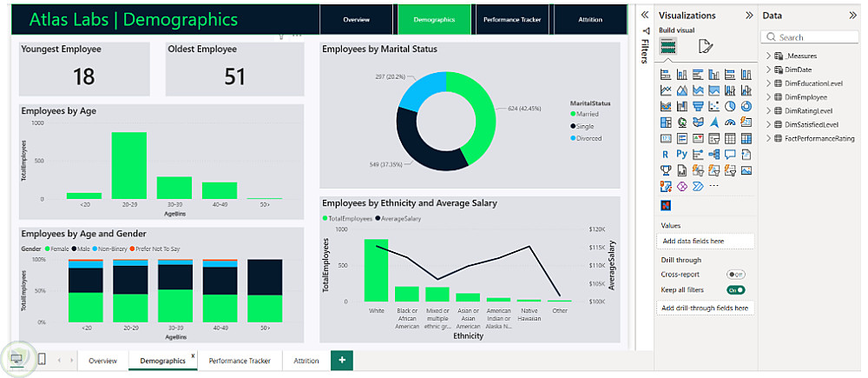The height and width of the screenshot is (378, 868).
Task: Select the 100% stacked column chart visual
Action: click(746, 74)
